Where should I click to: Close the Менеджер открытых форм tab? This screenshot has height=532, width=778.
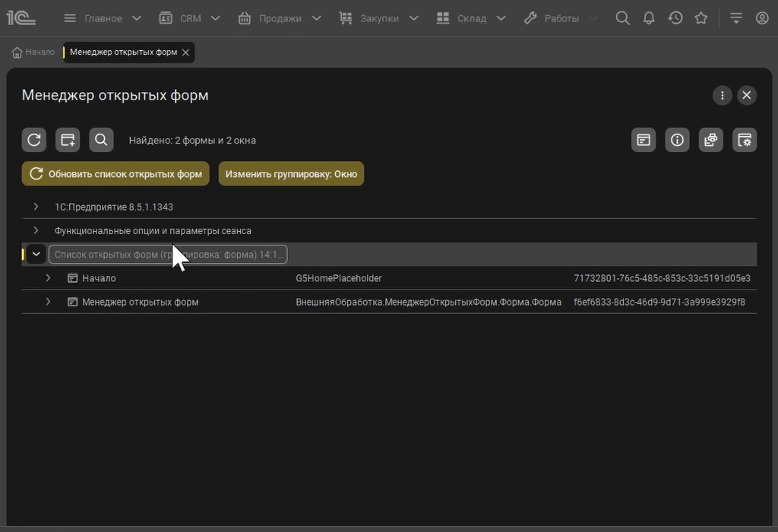click(x=185, y=52)
